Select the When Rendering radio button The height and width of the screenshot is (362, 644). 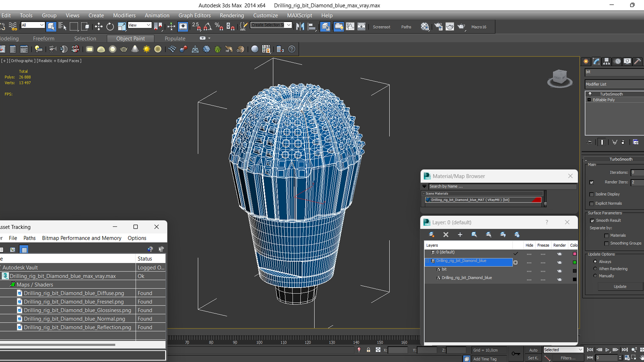(595, 268)
